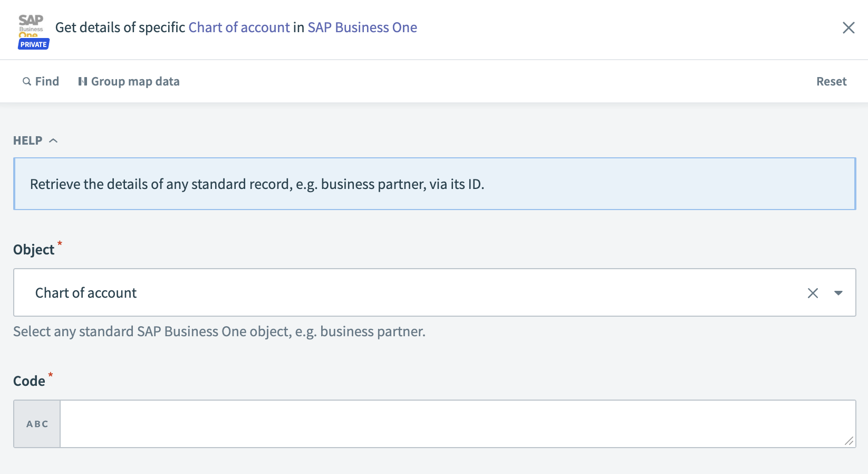Click the Chart of account link in title
The width and height of the screenshot is (868, 474).
pos(239,27)
